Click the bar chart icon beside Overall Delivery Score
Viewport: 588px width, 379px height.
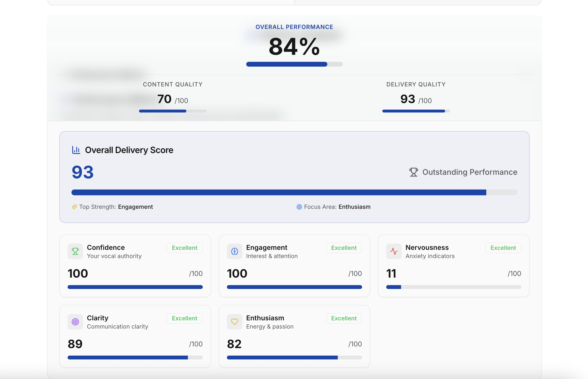[76, 150]
